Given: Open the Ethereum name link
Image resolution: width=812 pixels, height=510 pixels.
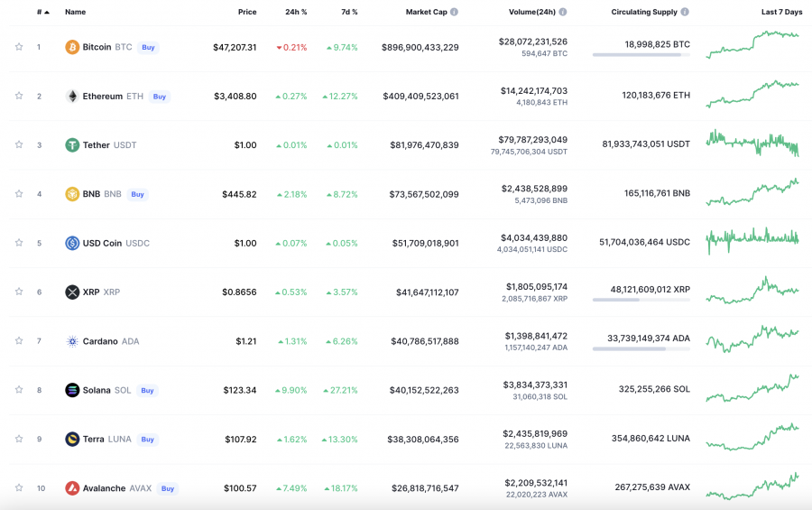Looking at the screenshot, I should click(103, 97).
